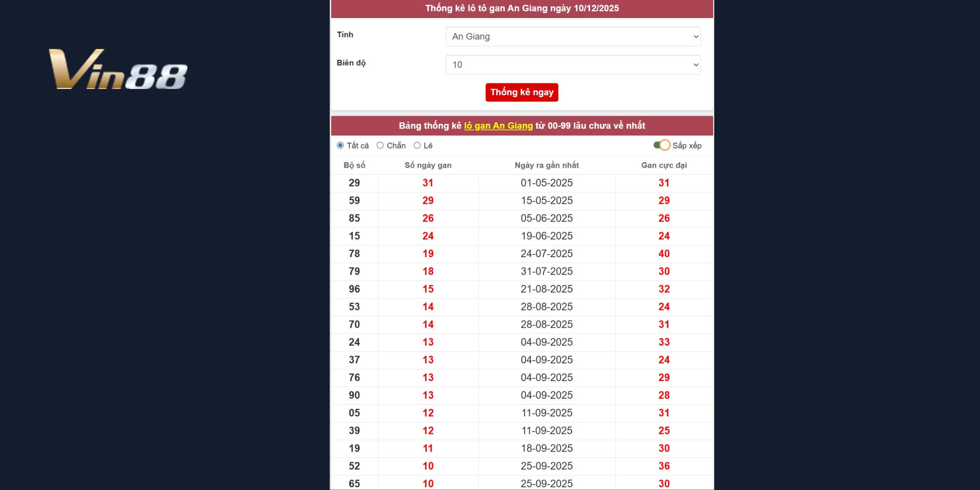Open the lô gan An Giang link
This screenshot has height=490, width=980.
tap(498, 126)
